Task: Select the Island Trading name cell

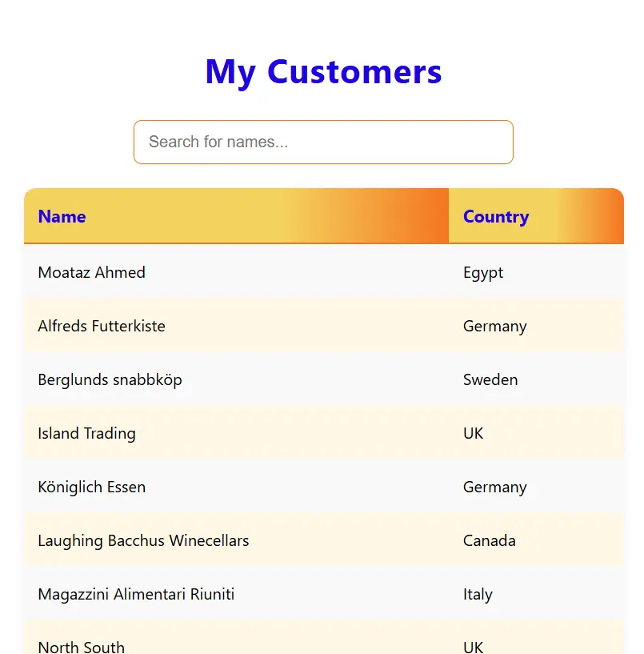Action: coord(86,433)
